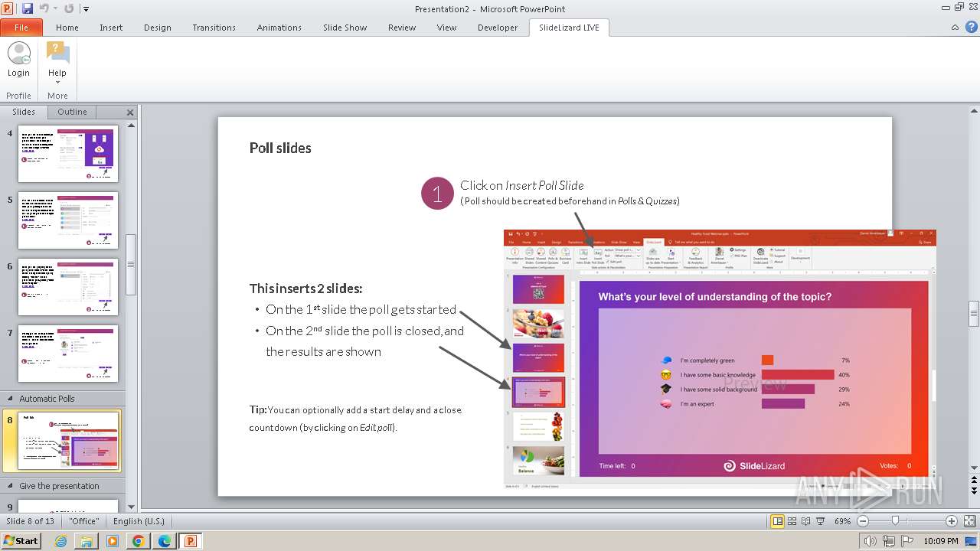Open the View ribbon tab

[447, 28]
